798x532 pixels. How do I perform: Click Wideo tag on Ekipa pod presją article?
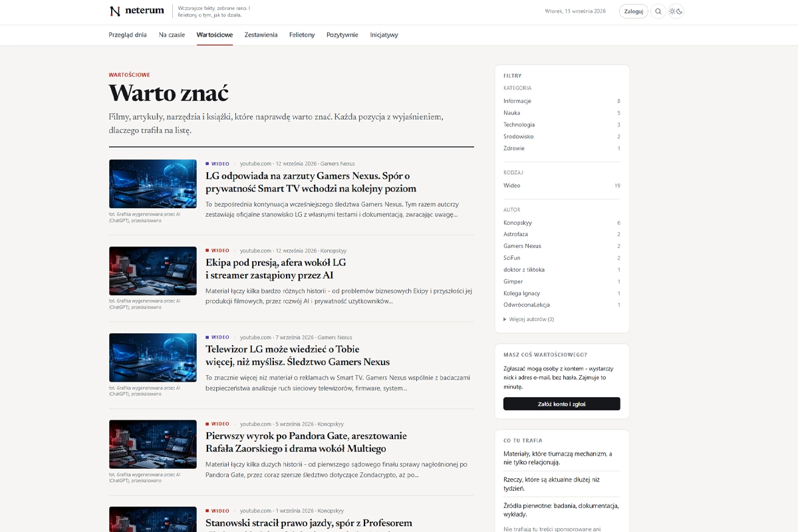click(x=217, y=251)
